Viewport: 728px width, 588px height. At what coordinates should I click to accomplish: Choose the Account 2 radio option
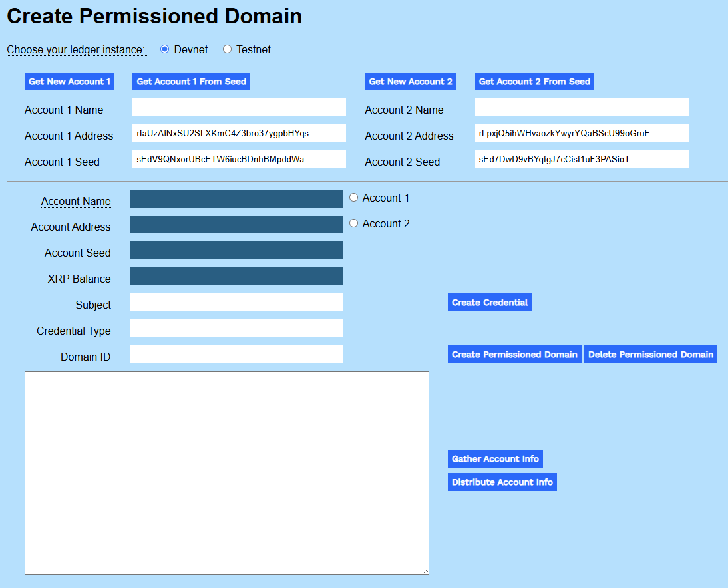[353, 223]
